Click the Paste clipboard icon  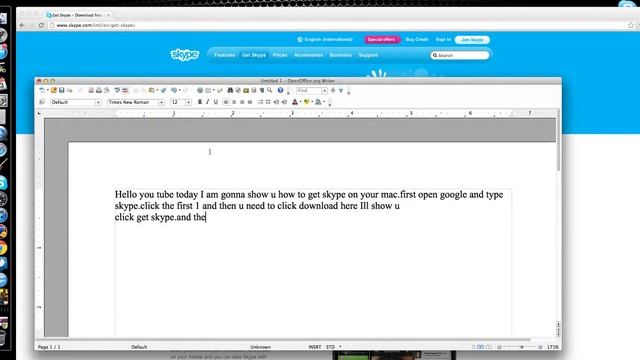[x=151, y=90]
